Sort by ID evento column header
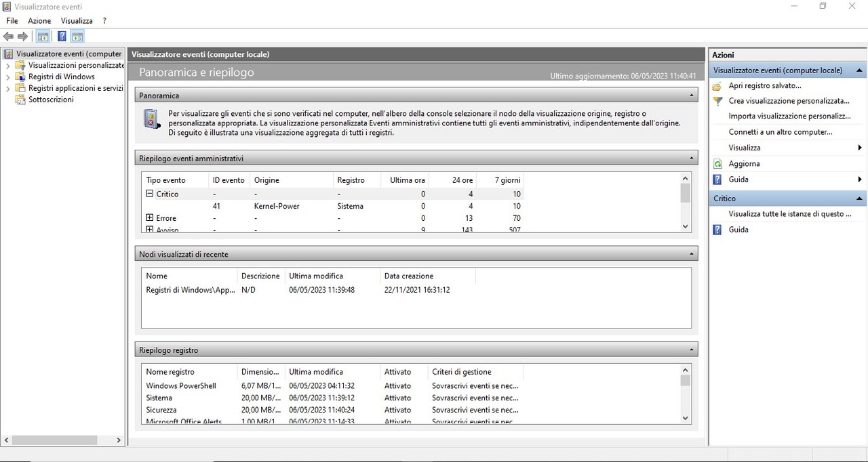 pos(229,180)
